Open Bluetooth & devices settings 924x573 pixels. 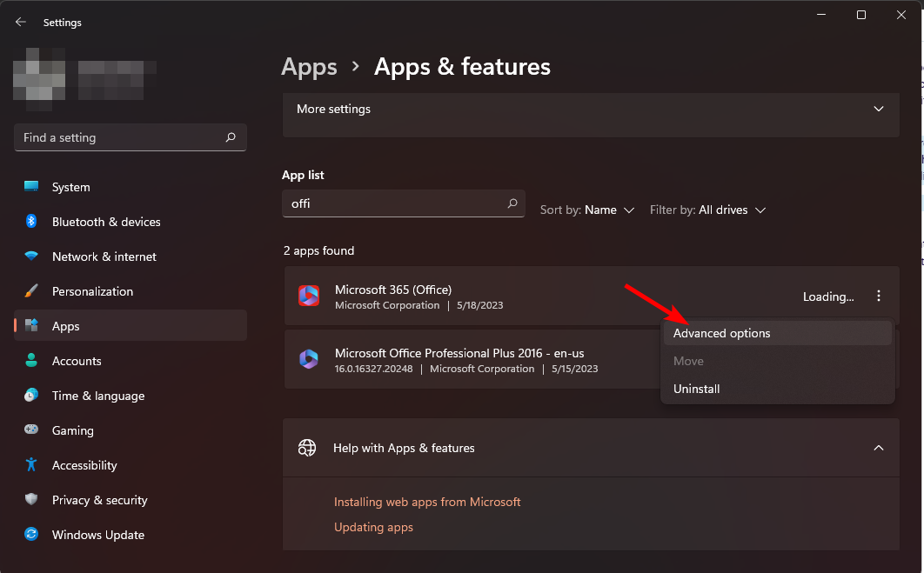(x=131, y=222)
